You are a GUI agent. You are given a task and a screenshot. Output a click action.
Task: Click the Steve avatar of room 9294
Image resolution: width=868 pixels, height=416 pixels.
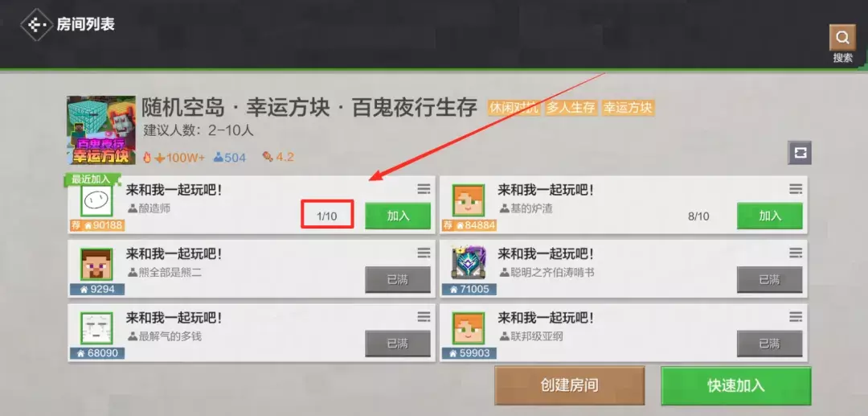pos(96,264)
